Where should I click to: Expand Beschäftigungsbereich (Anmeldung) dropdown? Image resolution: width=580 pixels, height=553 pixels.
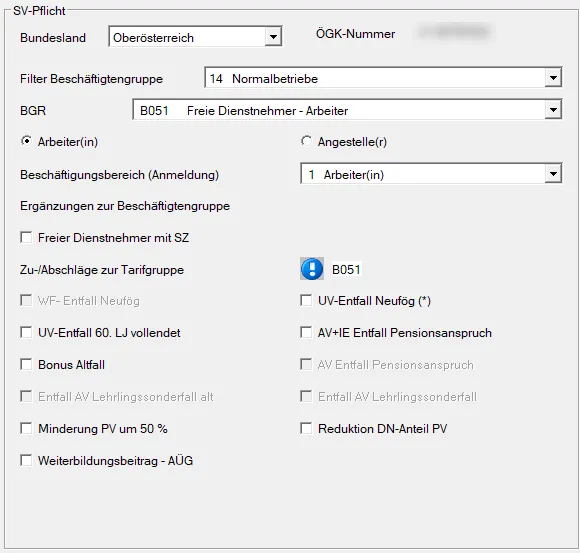click(553, 174)
